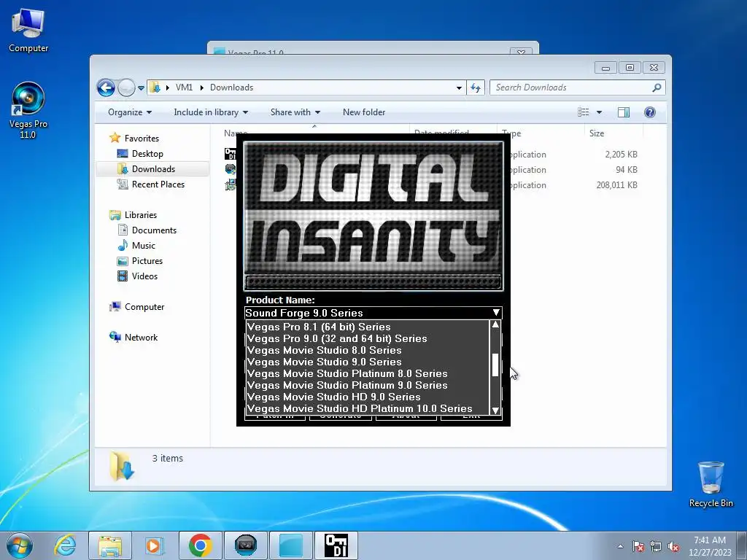This screenshot has width=747, height=560.
Task: Show hidden tray icons arrow
Action: 620,547
